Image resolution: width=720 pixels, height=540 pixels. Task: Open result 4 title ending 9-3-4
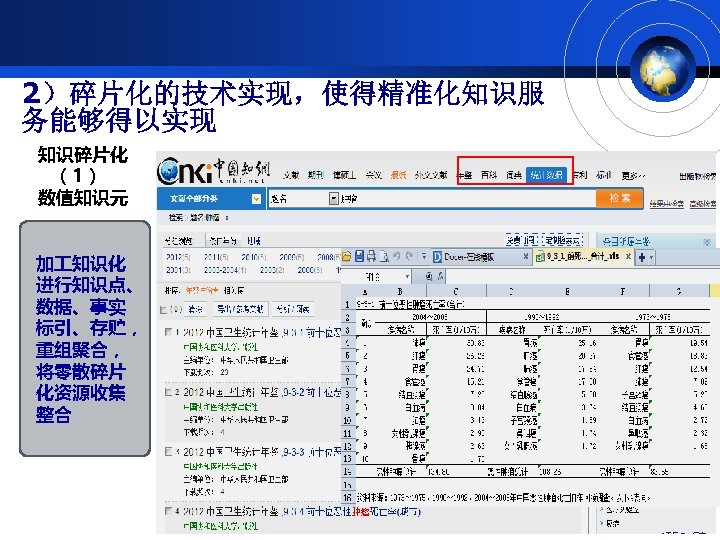coord(302,511)
